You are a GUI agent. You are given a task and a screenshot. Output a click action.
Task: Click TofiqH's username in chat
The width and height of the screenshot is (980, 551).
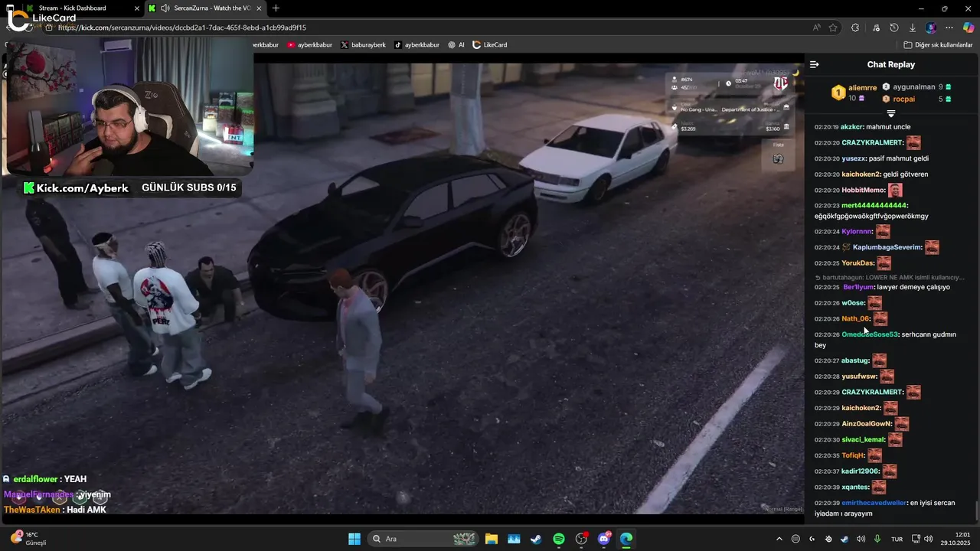(853, 455)
